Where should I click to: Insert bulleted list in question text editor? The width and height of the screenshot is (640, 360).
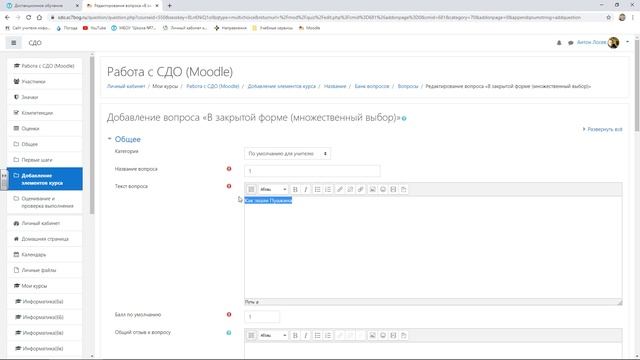(318, 189)
